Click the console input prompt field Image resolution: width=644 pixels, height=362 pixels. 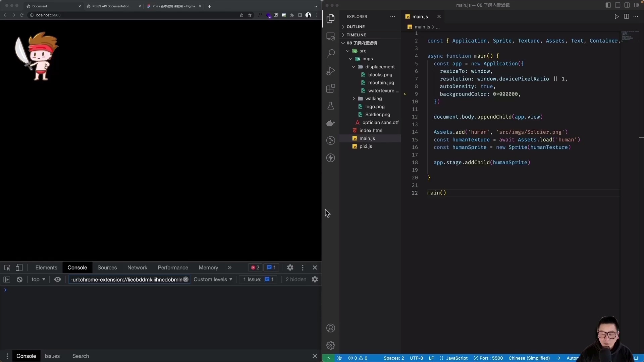click(67, 290)
